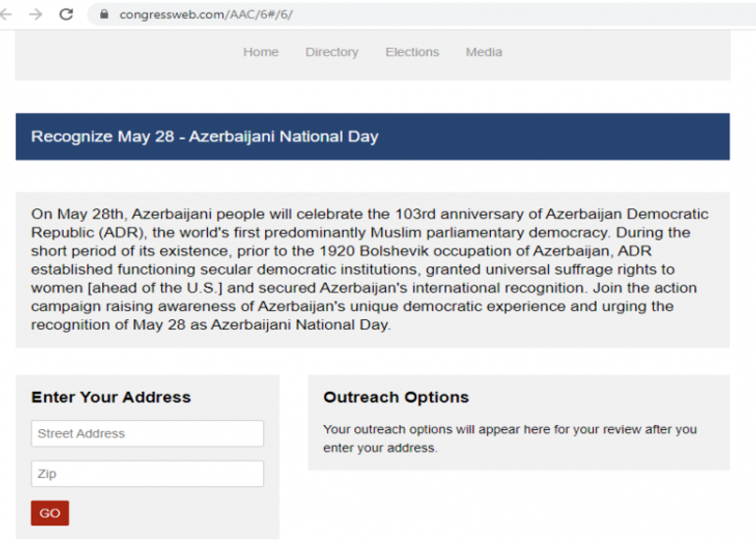This screenshot has width=756, height=540.
Task: Reload the page with refresh icon
Action: coord(66,14)
